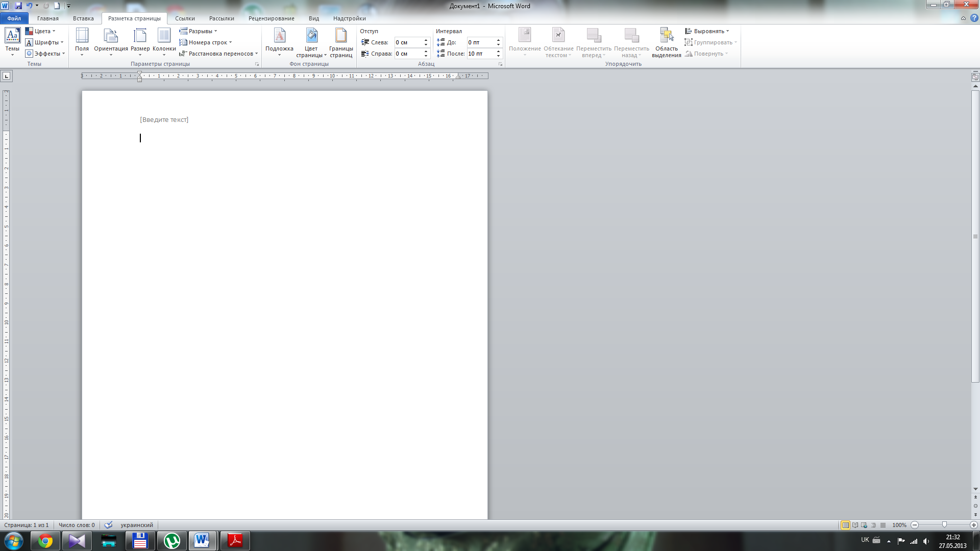980x551 pixels.
Task: Click the zoom out minus button
Action: (x=915, y=525)
